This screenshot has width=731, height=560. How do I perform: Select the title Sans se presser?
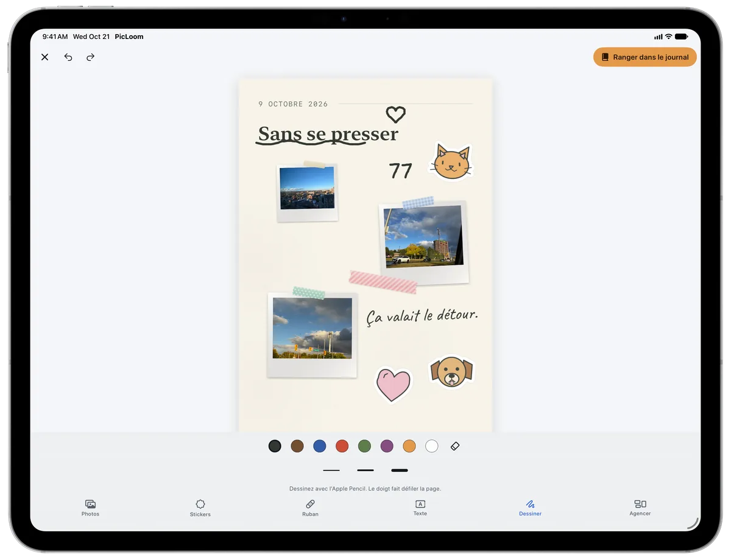coord(328,134)
